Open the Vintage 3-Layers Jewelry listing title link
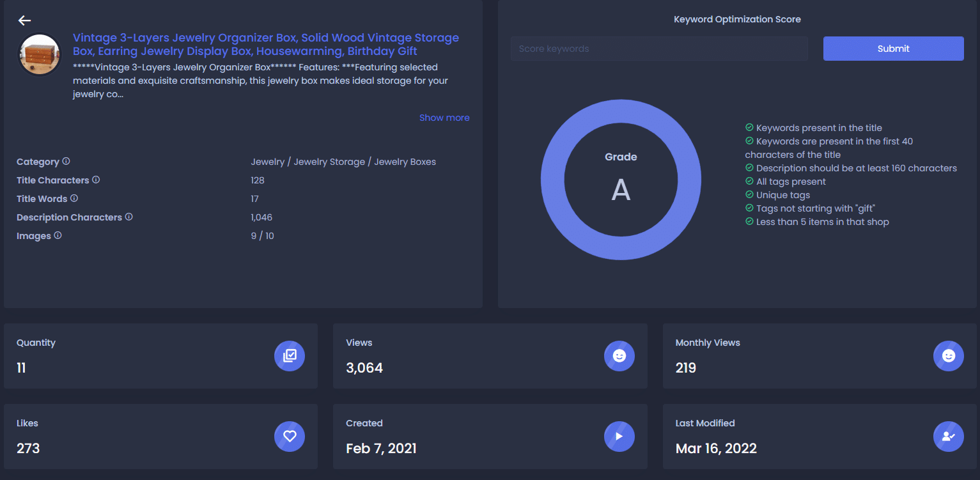This screenshot has height=480, width=980. [x=266, y=44]
